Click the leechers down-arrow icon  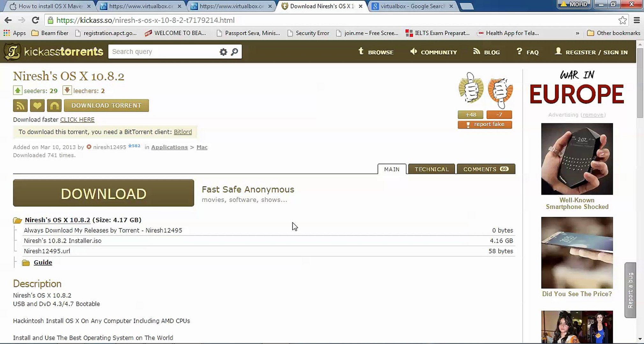67,90
